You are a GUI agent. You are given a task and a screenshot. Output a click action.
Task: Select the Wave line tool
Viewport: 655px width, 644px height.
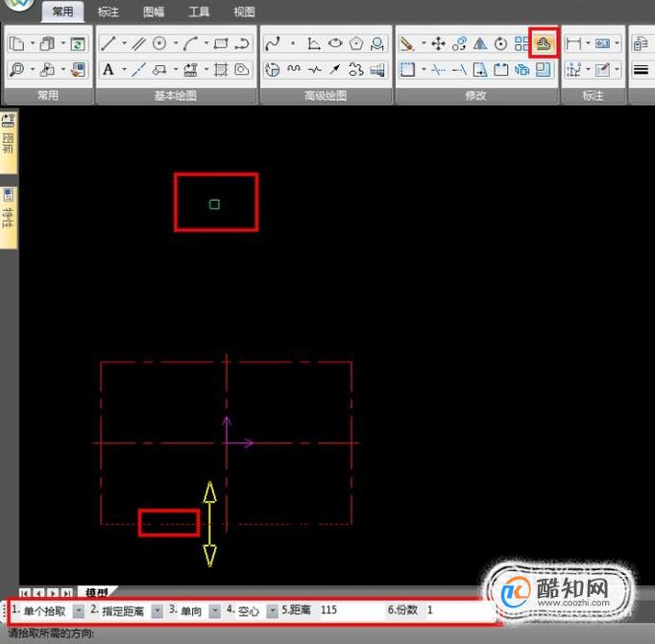294,69
